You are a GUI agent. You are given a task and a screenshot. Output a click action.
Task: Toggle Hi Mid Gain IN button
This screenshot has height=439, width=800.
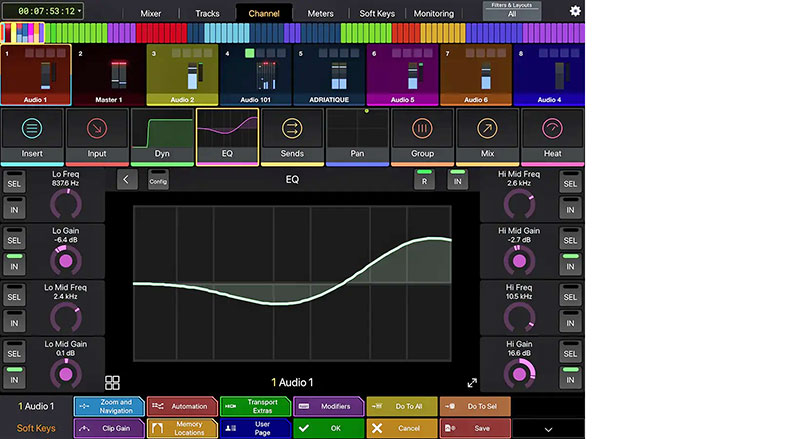coord(570,265)
